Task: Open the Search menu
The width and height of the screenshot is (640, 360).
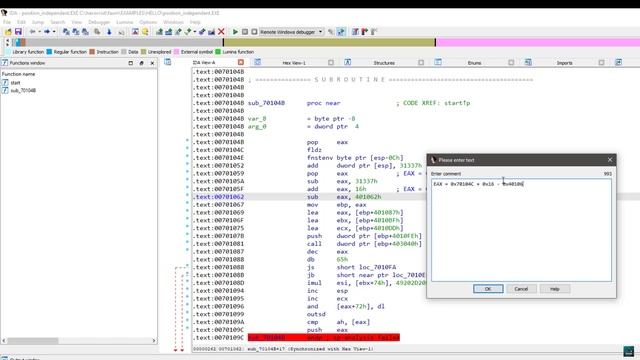Action: click(x=58, y=22)
